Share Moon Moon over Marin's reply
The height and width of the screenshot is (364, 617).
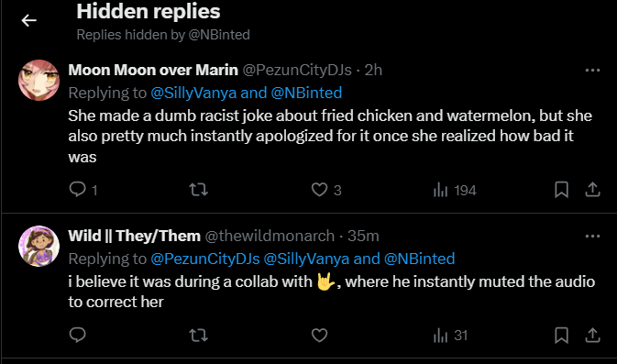(x=592, y=190)
